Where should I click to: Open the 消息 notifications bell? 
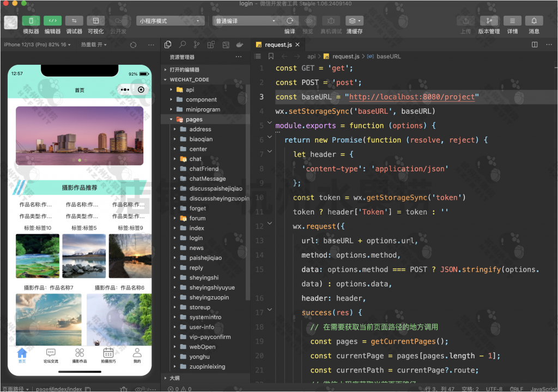click(534, 21)
